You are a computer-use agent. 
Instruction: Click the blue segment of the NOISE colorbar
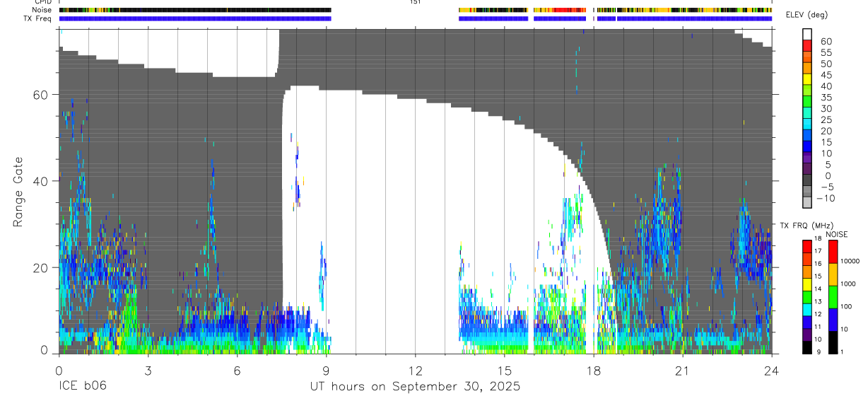click(833, 319)
